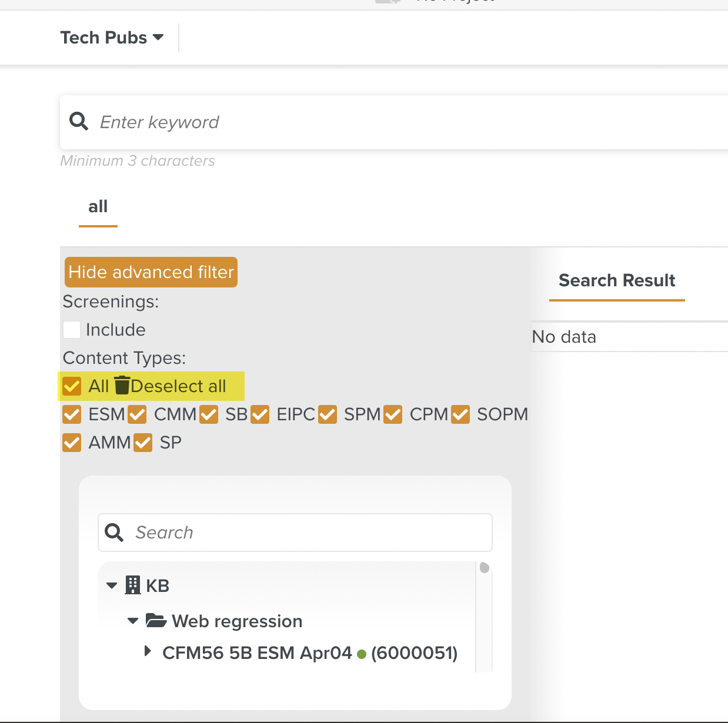The height and width of the screenshot is (723, 728).
Task: Collapse the KB tree node
Action: click(112, 585)
